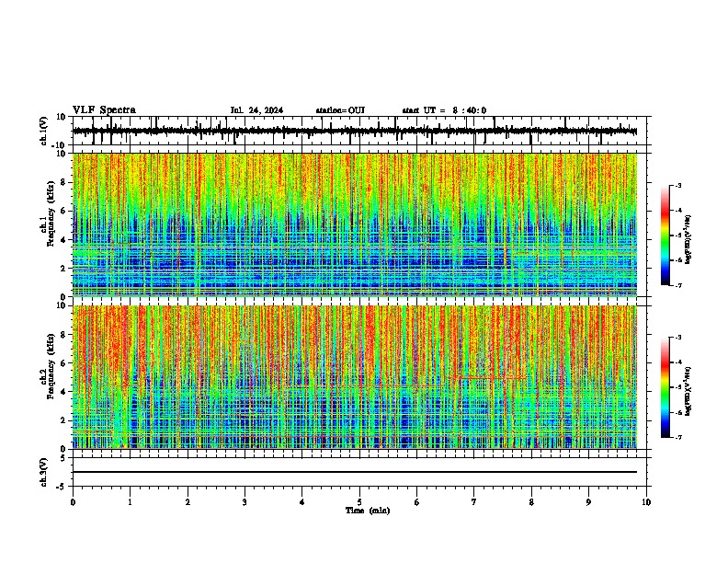Image resolution: width=728 pixels, height=563 pixels.
Task: Click time axis tick label "3"
Action: [245, 502]
